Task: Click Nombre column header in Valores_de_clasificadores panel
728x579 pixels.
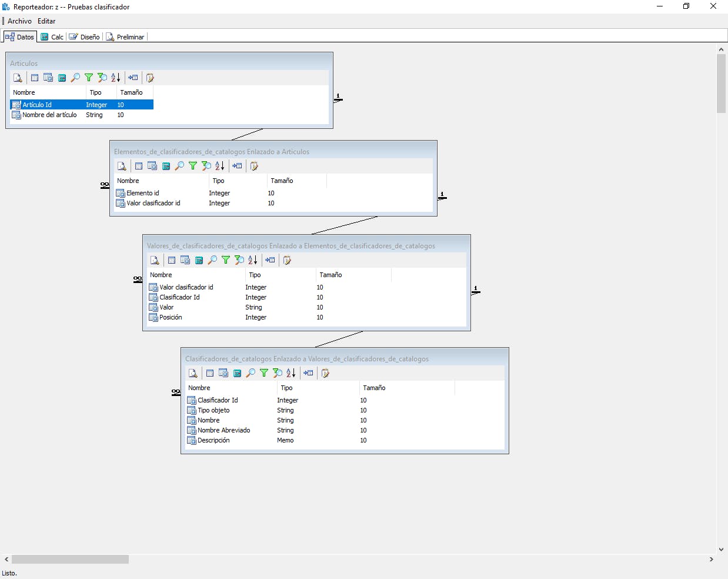Action: (196, 275)
